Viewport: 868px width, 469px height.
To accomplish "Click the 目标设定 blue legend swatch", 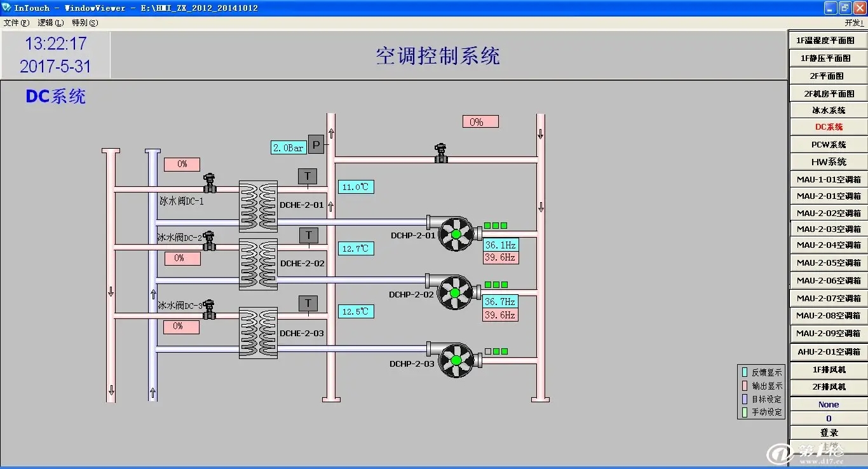I will click(x=745, y=399).
